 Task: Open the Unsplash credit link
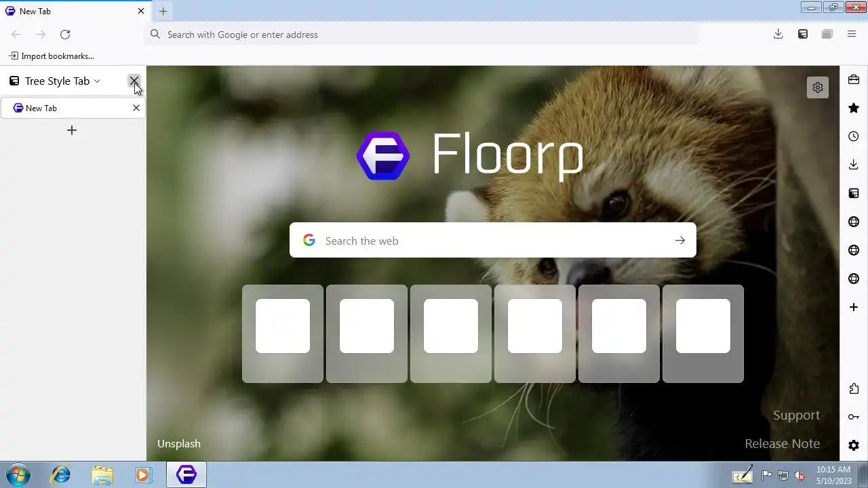[179, 443]
